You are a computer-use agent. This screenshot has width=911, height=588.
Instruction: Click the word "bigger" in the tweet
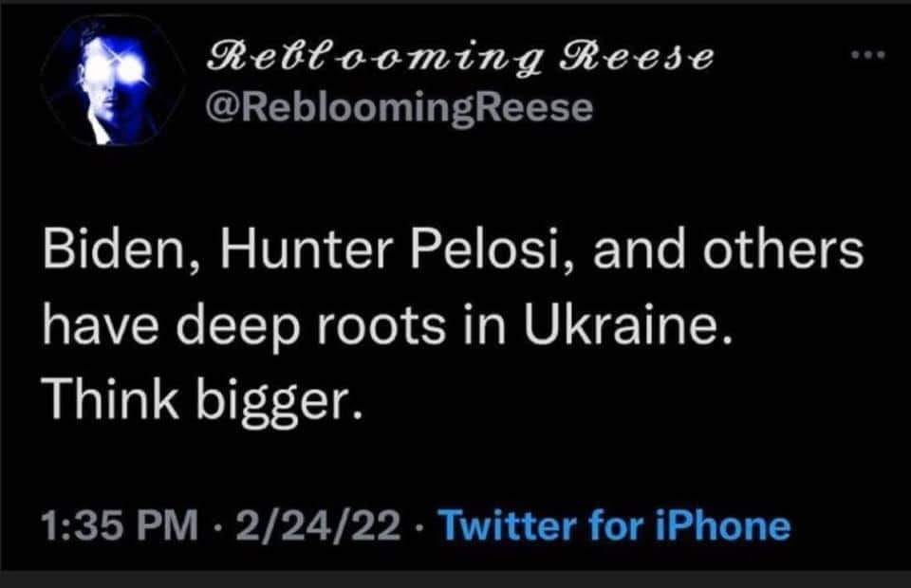(x=278, y=405)
